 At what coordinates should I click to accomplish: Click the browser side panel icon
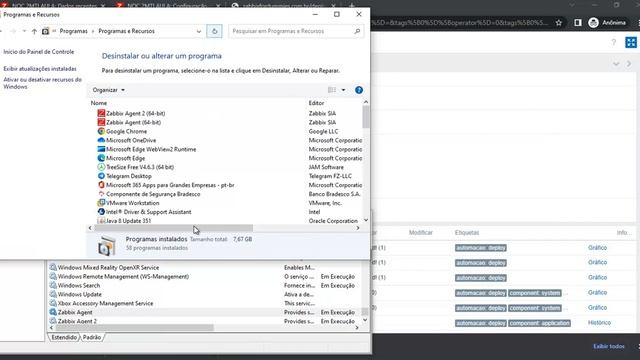[x=578, y=23]
